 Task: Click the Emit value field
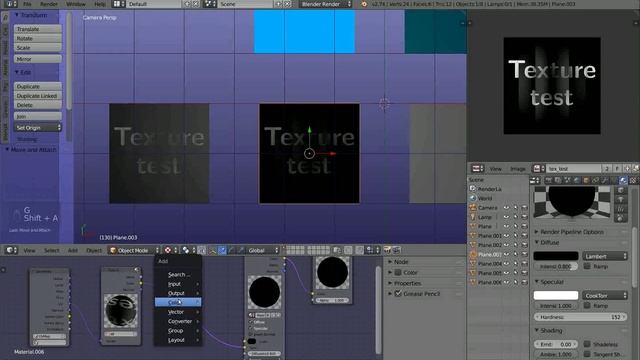[556, 344]
